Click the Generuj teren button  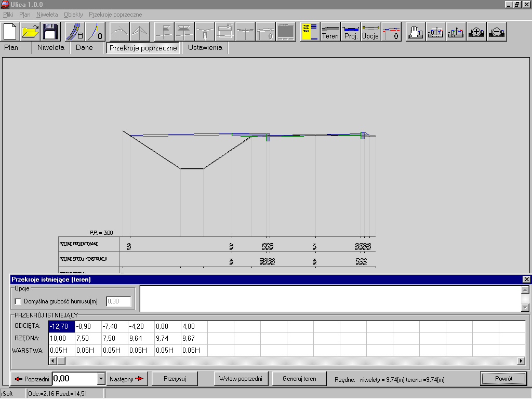299,379
